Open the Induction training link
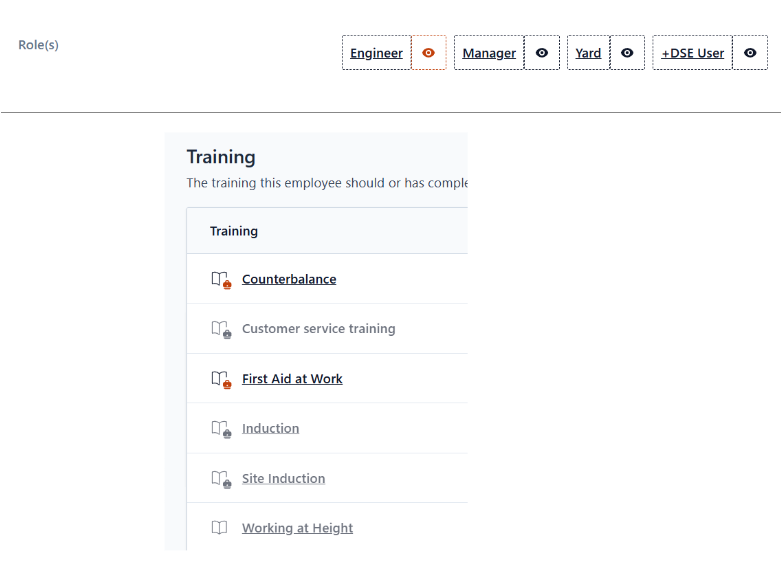 pos(270,429)
